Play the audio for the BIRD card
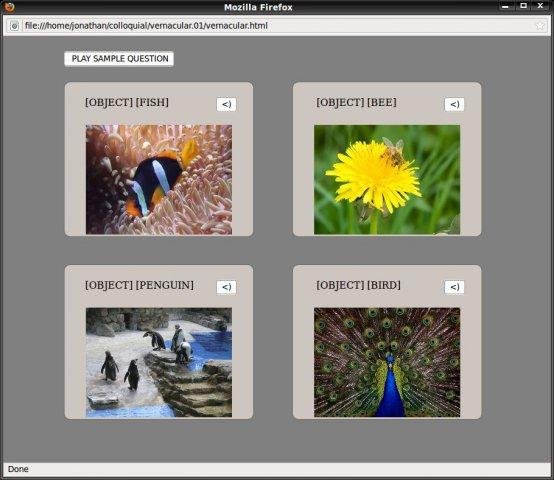554x480 pixels. tap(454, 287)
